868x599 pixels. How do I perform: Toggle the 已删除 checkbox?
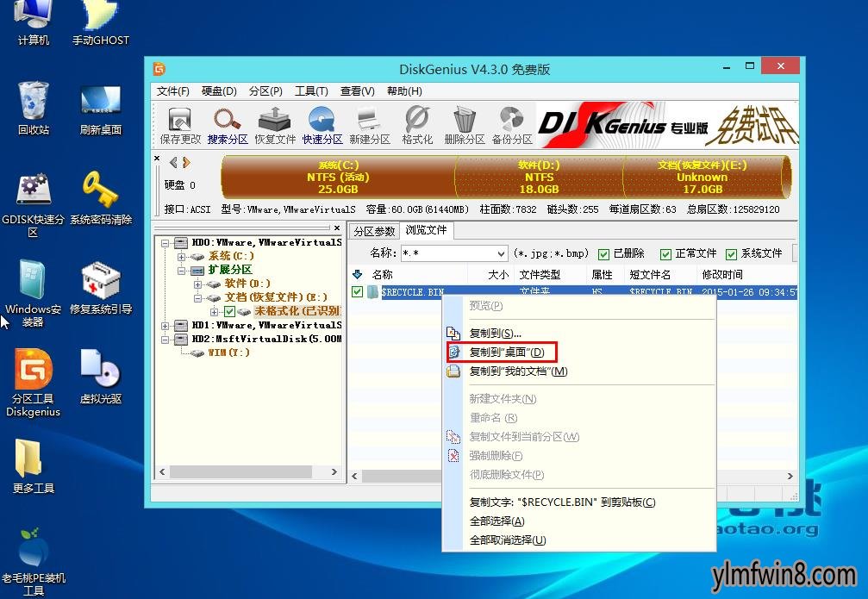point(604,254)
